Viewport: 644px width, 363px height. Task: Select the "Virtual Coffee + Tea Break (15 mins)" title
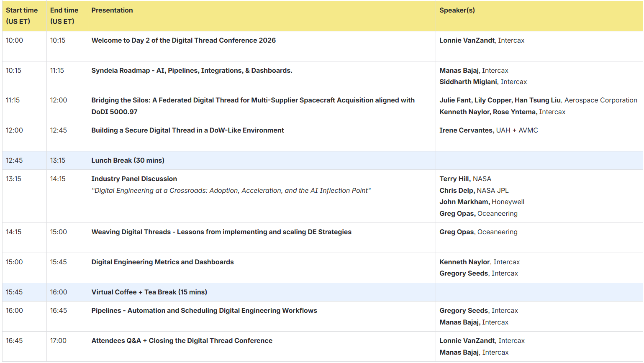(x=149, y=292)
